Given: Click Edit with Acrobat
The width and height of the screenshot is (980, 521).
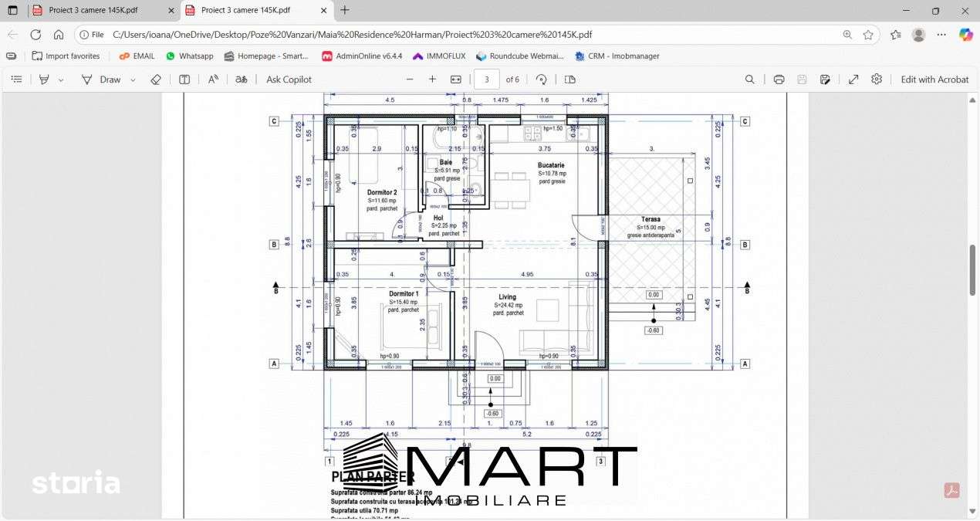Looking at the screenshot, I should 934,80.
